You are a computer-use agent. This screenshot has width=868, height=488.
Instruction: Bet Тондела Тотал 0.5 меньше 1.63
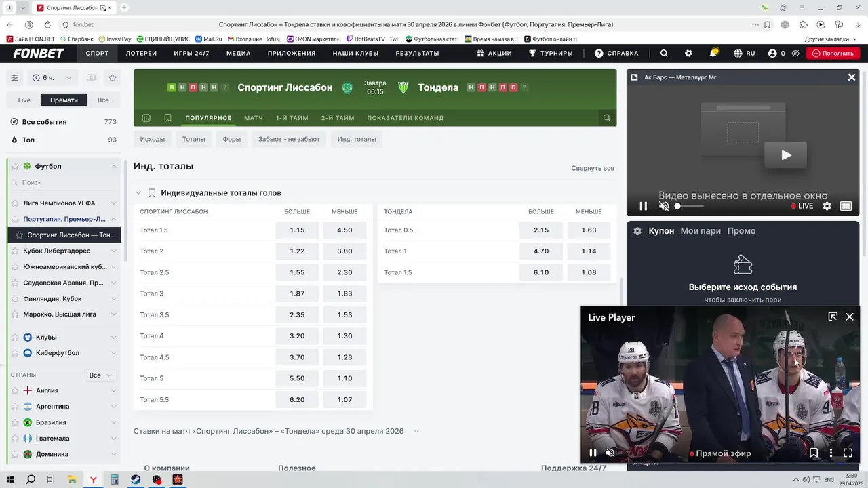tap(589, 230)
